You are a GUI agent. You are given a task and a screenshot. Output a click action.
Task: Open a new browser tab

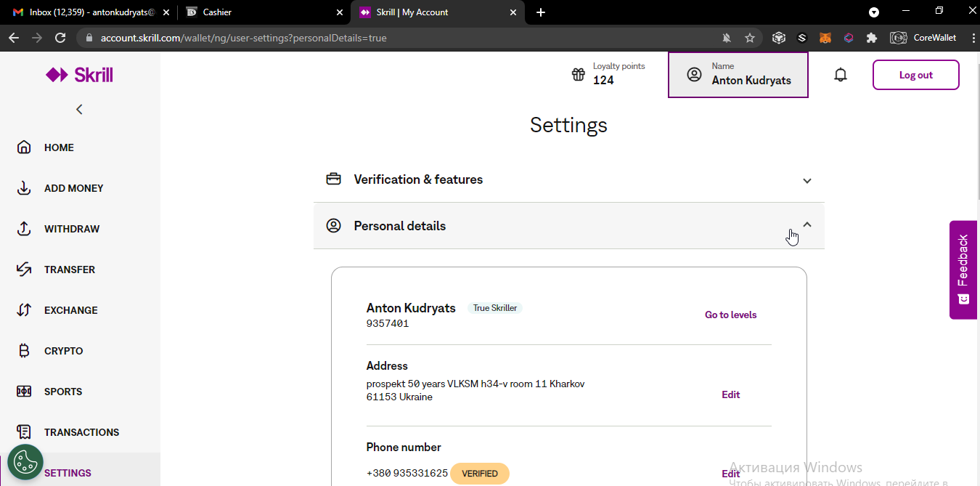click(x=541, y=12)
